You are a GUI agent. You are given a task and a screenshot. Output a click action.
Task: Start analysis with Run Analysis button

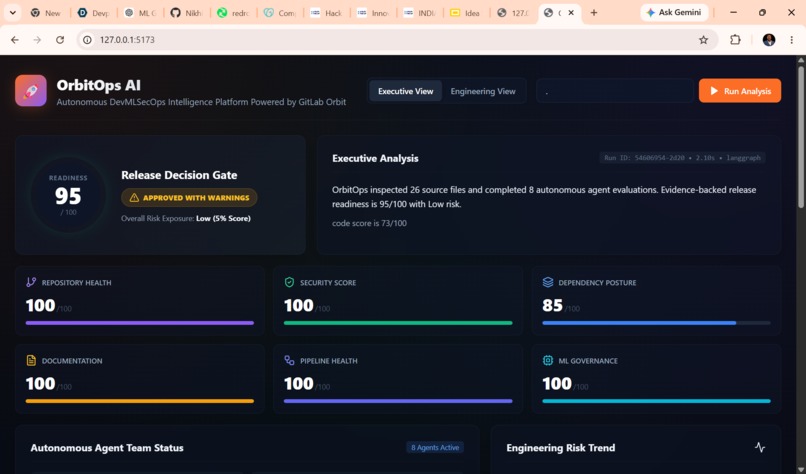740,91
